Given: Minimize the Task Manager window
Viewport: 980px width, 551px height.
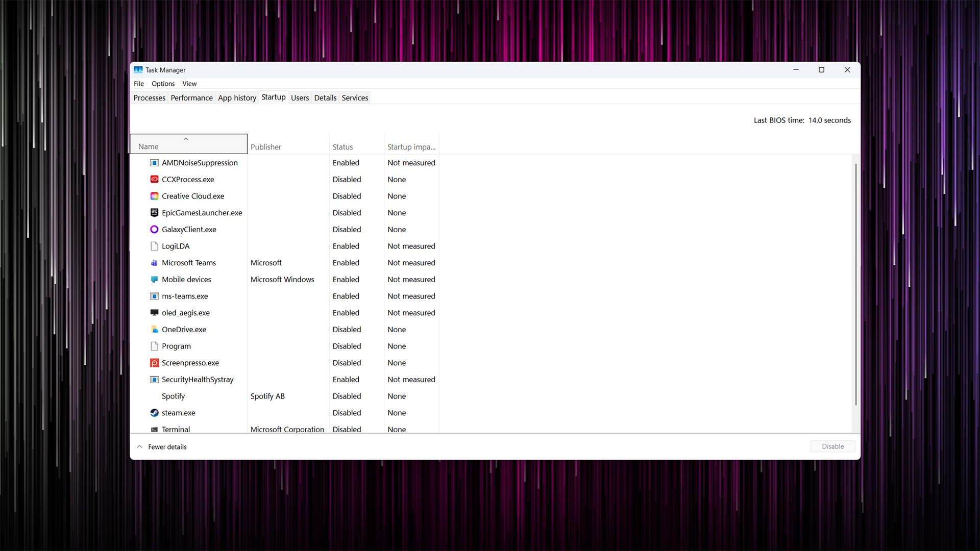Looking at the screenshot, I should coord(796,70).
